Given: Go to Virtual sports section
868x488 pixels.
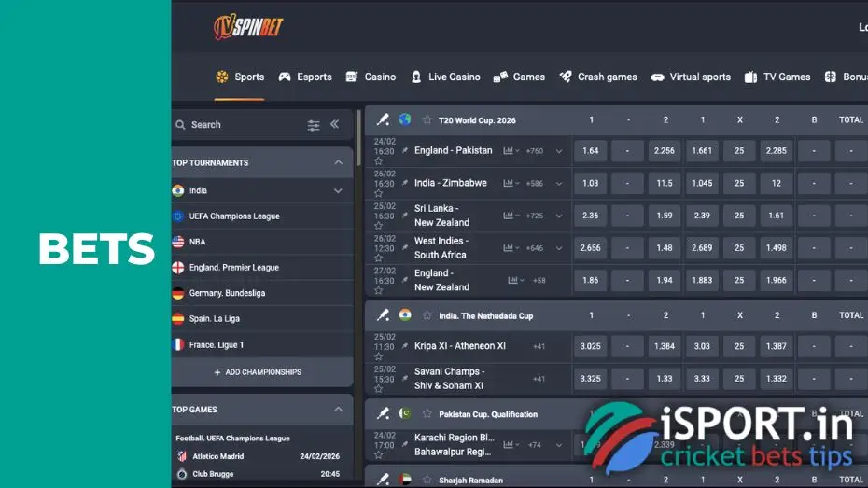Looking at the screenshot, I should click(691, 77).
